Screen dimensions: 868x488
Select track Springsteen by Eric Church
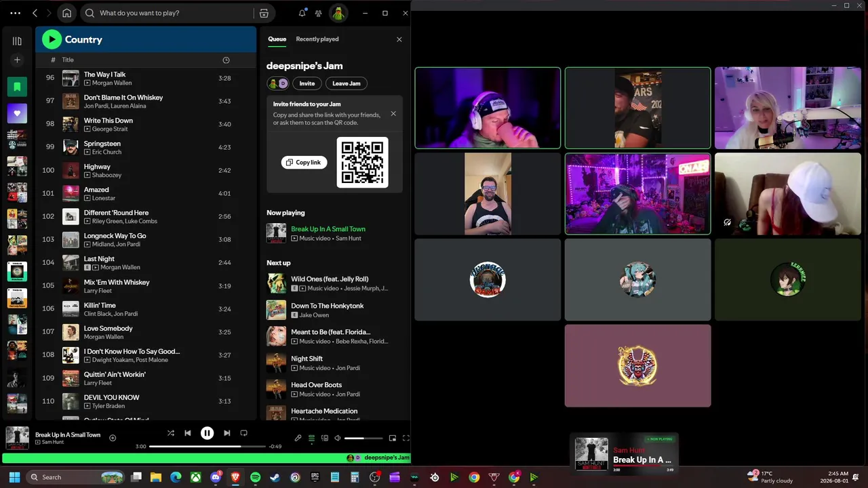(x=146, y=147)
